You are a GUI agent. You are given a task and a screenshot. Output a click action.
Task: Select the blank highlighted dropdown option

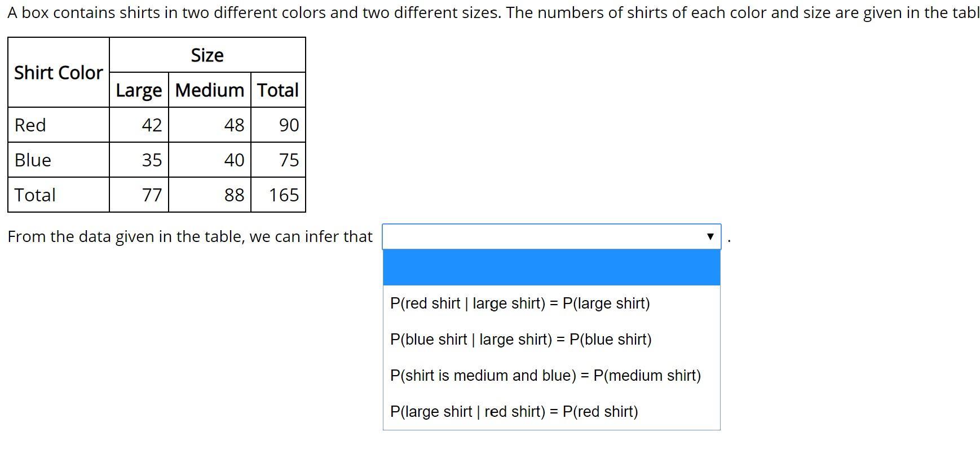click(551, 267)
